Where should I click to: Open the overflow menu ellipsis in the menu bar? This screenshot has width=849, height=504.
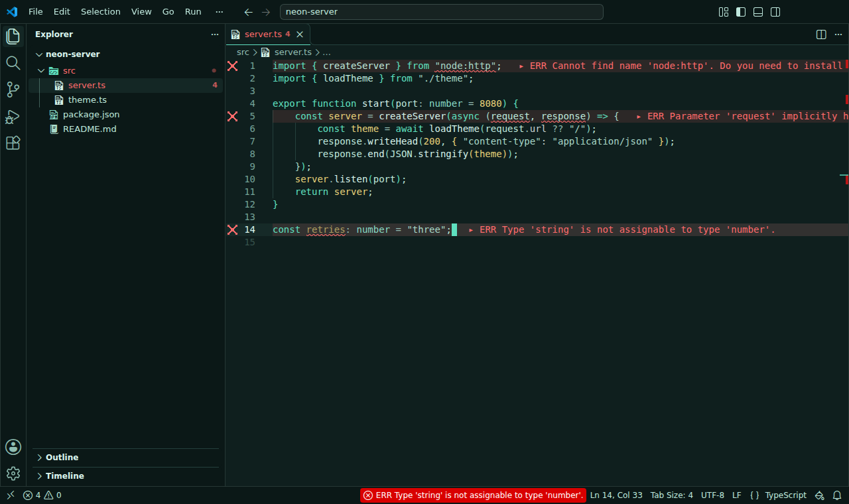(x=220, y=12)
